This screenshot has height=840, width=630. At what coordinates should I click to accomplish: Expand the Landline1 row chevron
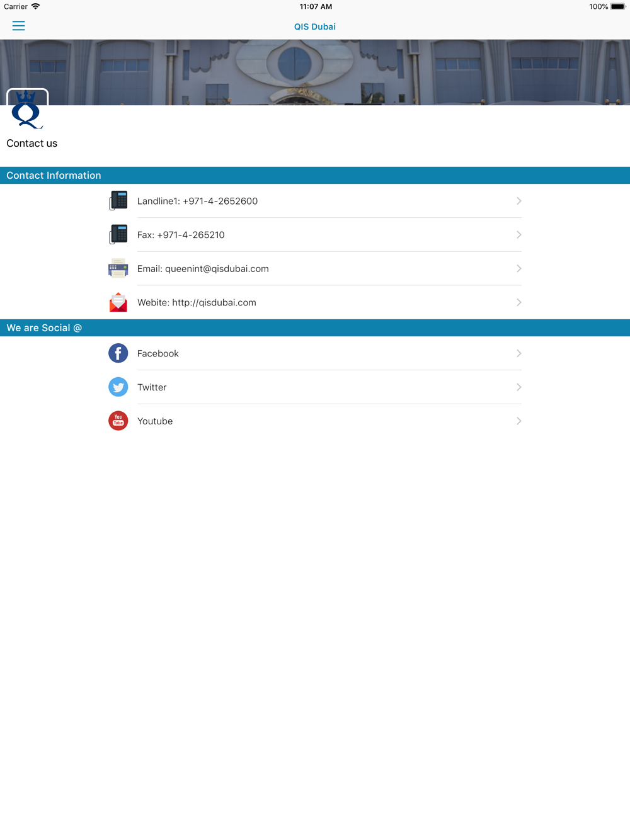pyautogui.click(x=518, y=201)
